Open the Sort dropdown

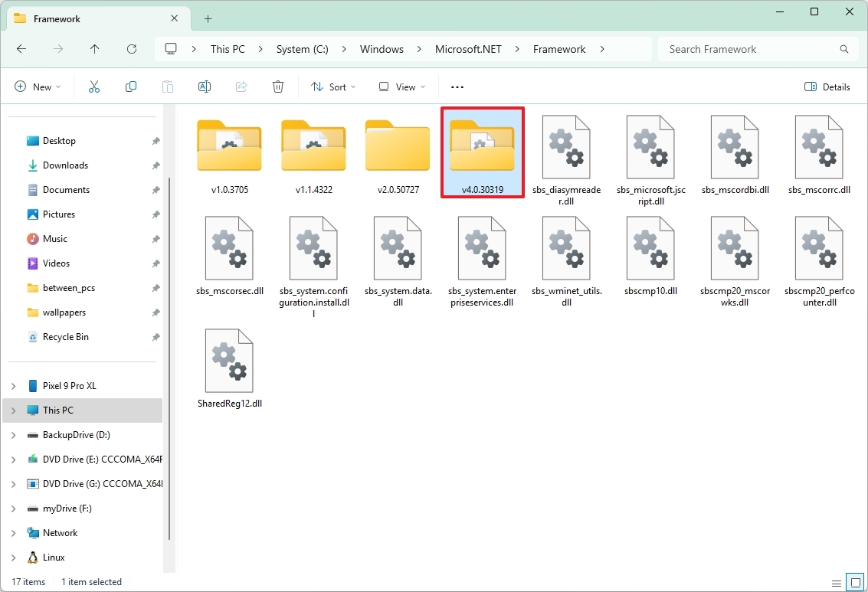[332, 87]
